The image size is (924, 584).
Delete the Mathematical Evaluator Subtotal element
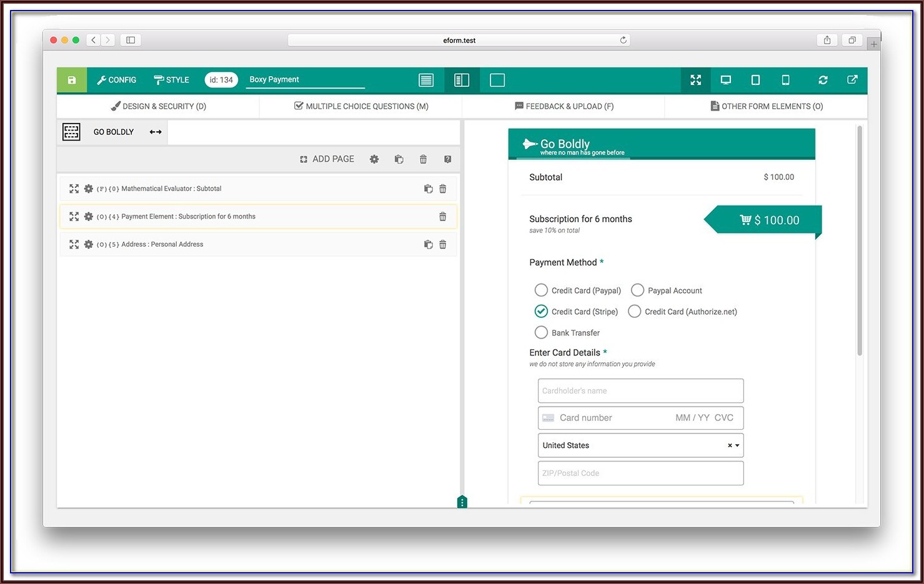[x=443, y=189]
